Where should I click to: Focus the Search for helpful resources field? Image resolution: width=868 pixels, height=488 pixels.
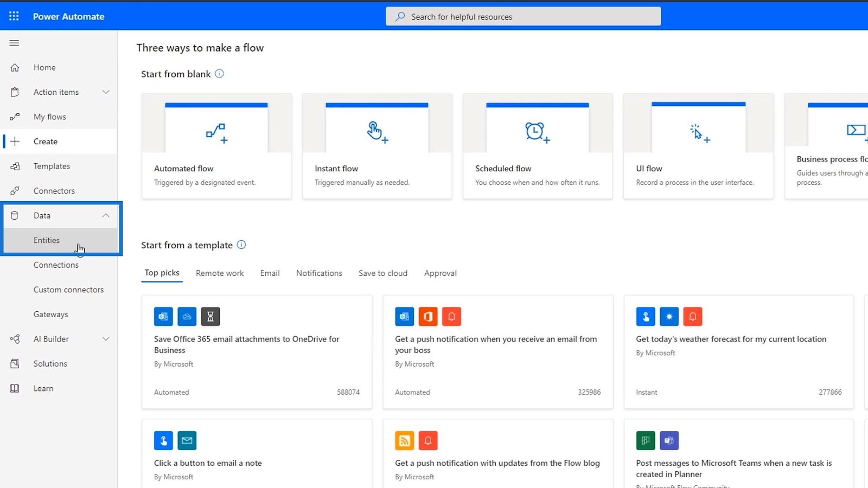523,16
